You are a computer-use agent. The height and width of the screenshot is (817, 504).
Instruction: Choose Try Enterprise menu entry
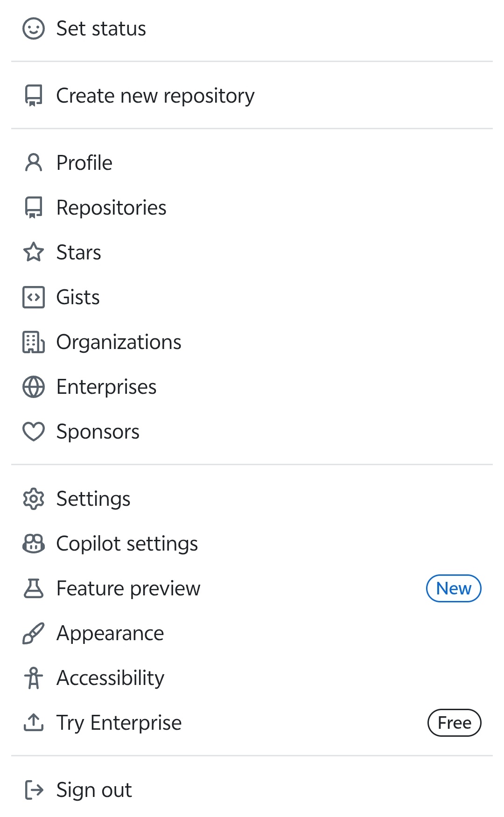119,723
